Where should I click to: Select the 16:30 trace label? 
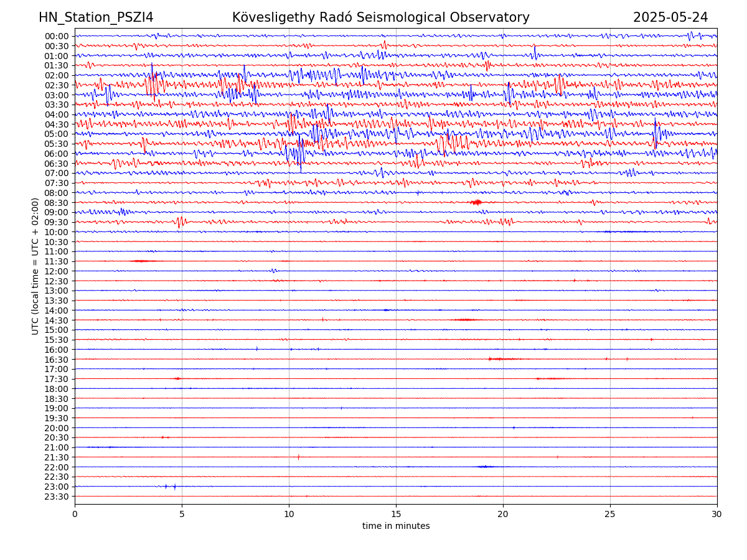[56, 360]
